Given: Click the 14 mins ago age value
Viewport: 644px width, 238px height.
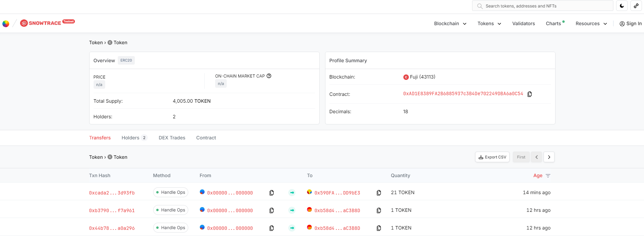Looking at the screenshot, I should tap(537, 192).
